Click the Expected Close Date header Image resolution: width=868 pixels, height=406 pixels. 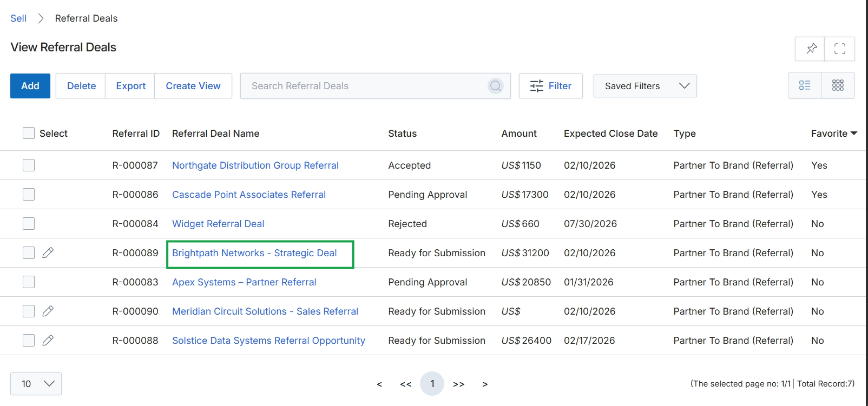(x=611, y=134)
